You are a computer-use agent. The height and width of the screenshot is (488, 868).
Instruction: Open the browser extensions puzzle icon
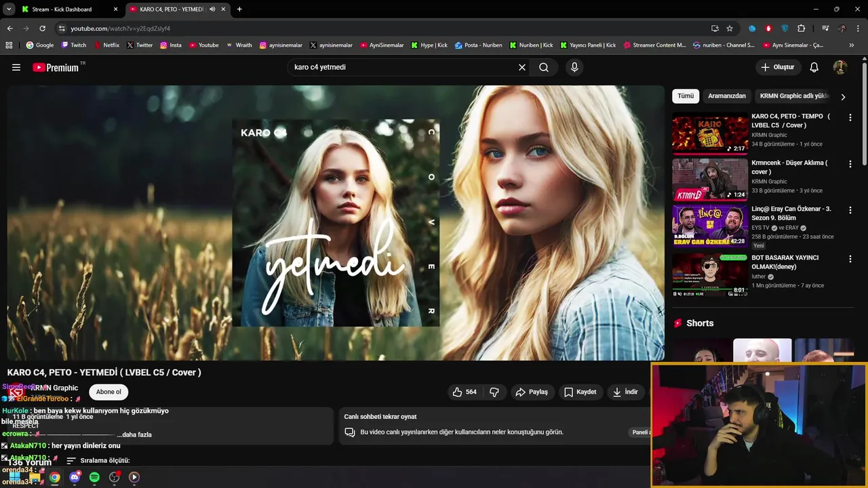click(801, 28)
